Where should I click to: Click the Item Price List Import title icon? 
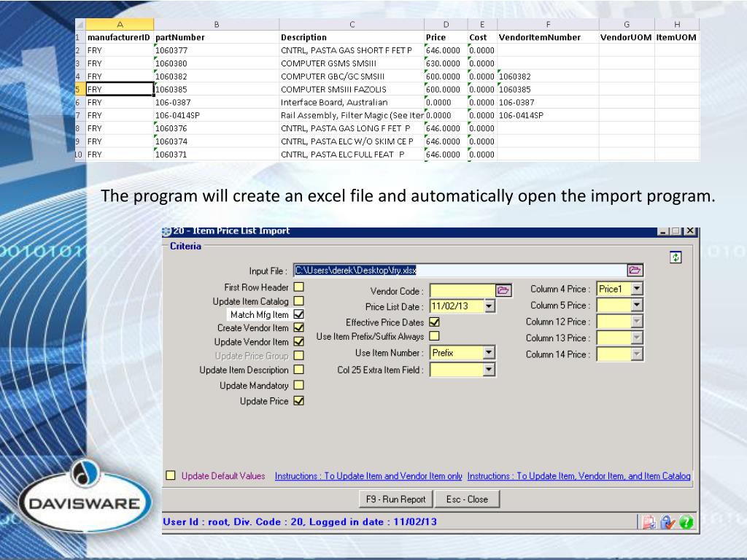pyautogui.click(x=167, y=231)
